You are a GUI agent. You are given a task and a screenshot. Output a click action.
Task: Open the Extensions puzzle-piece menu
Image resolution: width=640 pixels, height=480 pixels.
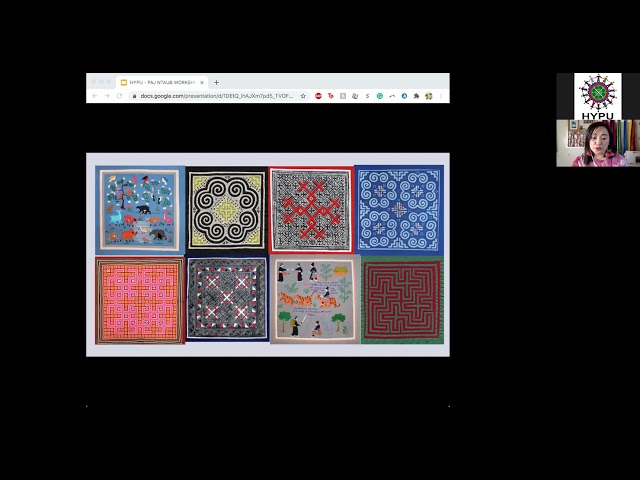416,96
